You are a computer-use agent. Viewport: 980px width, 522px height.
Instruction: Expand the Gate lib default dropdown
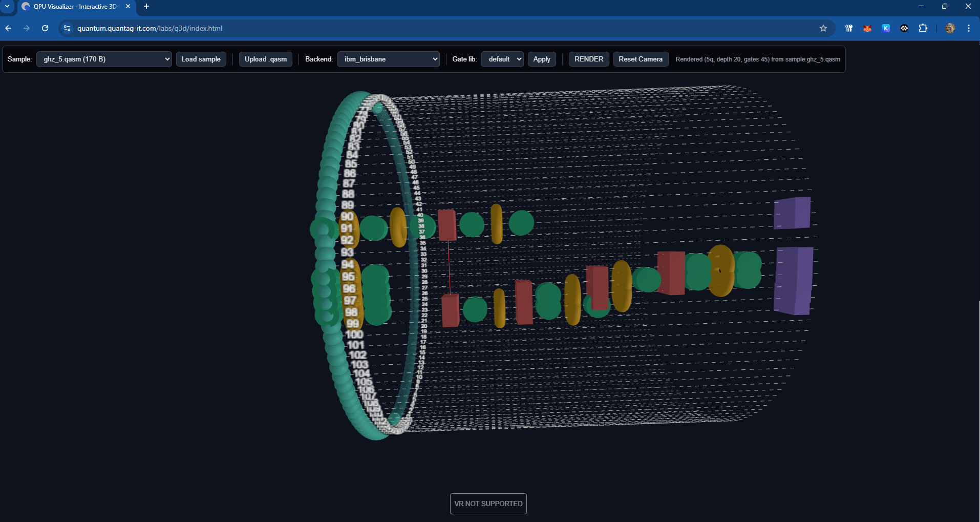click(502, 59)
